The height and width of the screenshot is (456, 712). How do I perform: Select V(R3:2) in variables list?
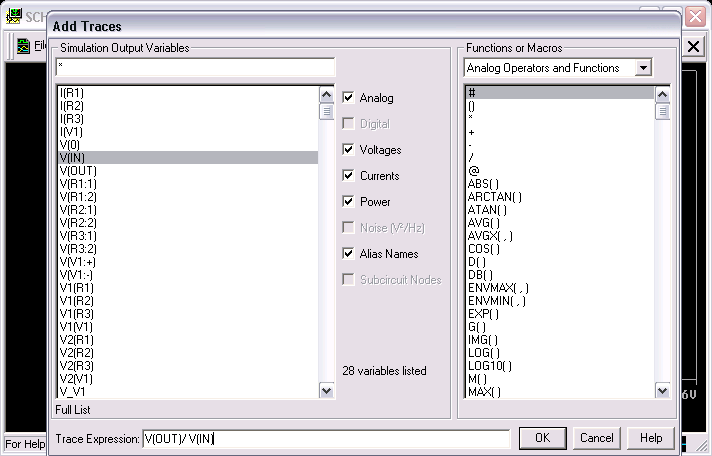coord(188,248)
